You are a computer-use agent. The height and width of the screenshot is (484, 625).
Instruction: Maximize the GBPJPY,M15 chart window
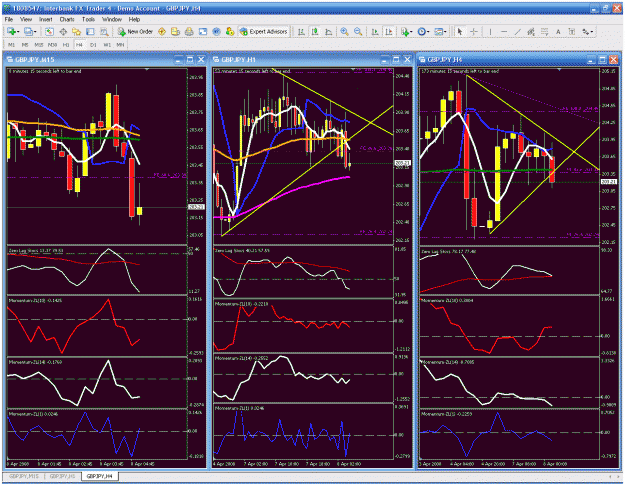click(x=190, y=60)
